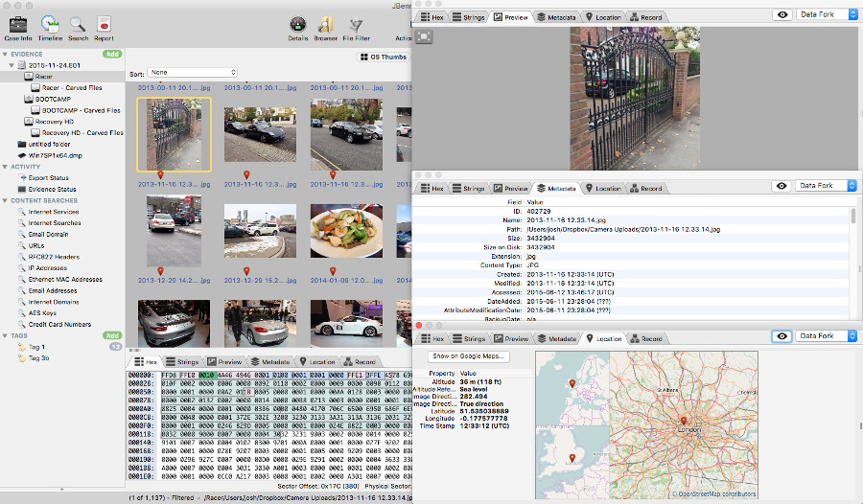Select the black gate photo thumbnail
The image size is (863, 504).
(174, 133)
